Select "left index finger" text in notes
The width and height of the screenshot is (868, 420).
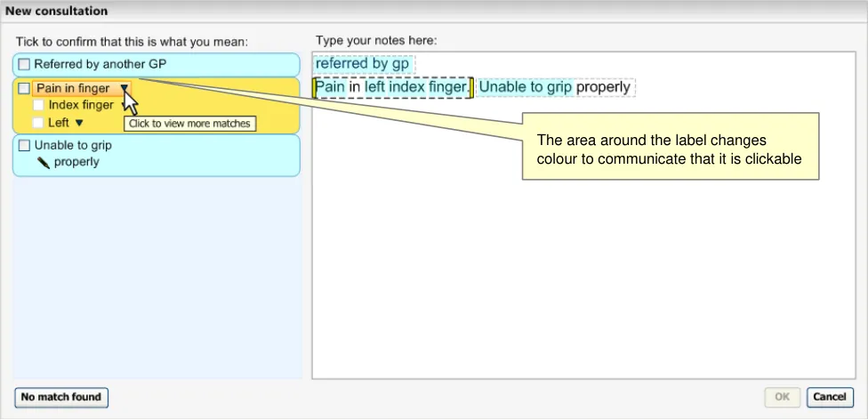point(414,87)
